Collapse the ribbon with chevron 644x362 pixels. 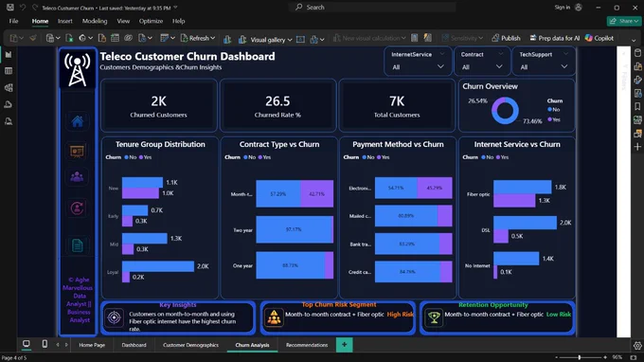[x=634, y=40]
